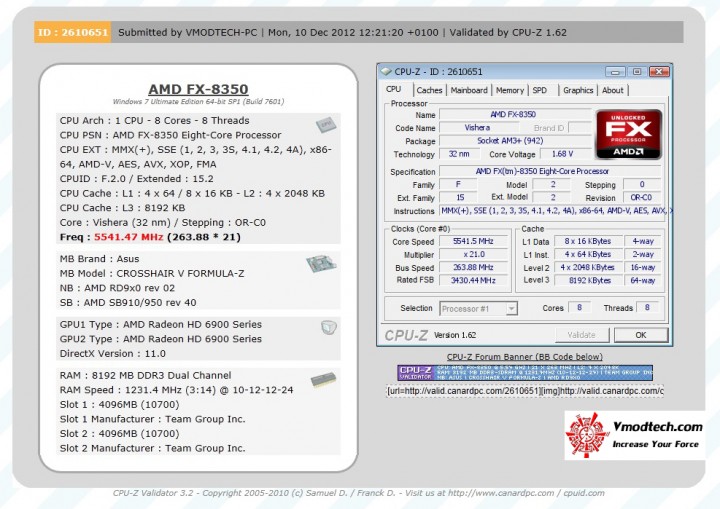The width and height of the screenshot is (720, 509).
Task: Switch to the CPU tab
Action: click(x=394, y=90)
